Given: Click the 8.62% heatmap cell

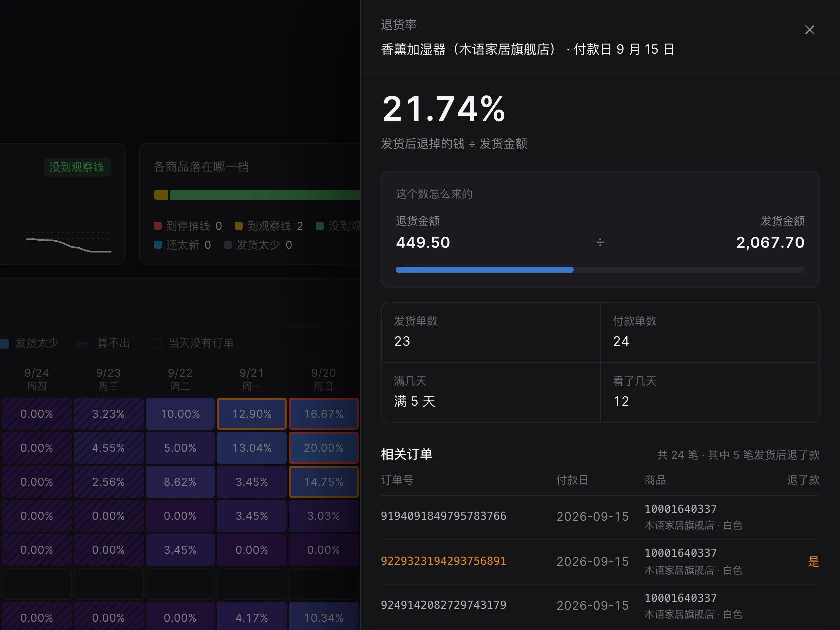Looking at the screenshot, I should 180,482.
